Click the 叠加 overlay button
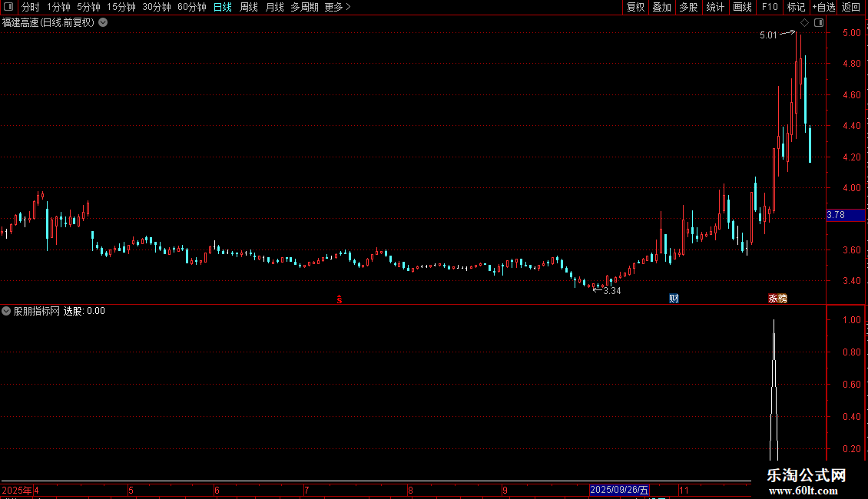Image resolution: width=868 pixels, height=499 pixels. (x=661, y=7)
